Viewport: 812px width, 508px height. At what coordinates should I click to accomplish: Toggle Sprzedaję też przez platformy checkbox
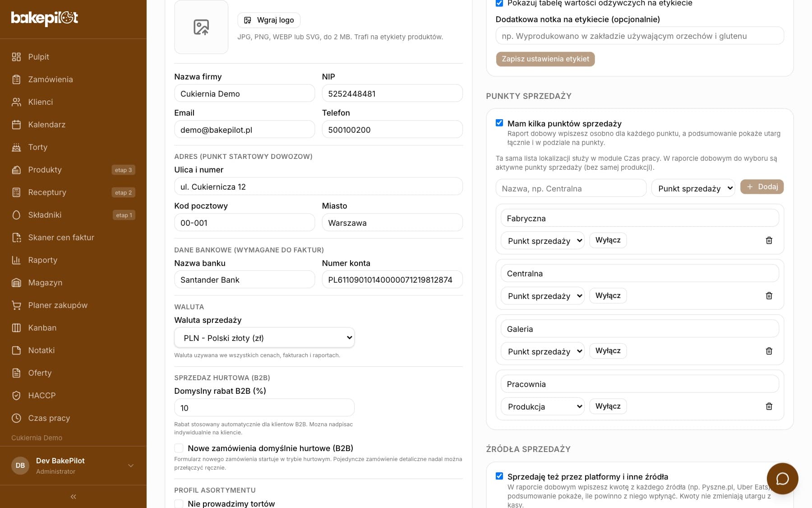(x=499, y=476)
